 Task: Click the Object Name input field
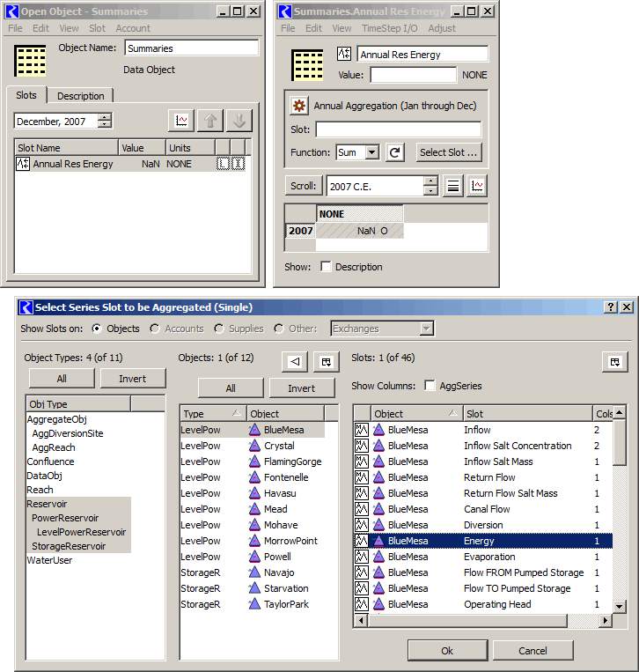tap(192, 48)
